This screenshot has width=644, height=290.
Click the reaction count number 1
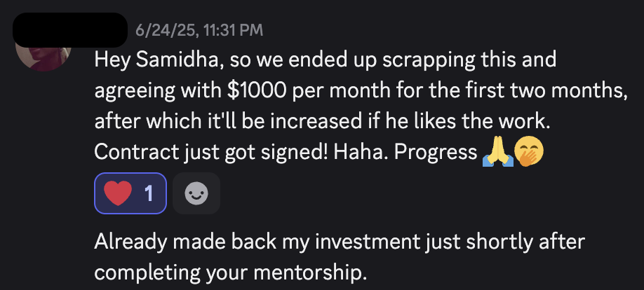[x=148, y=193]
